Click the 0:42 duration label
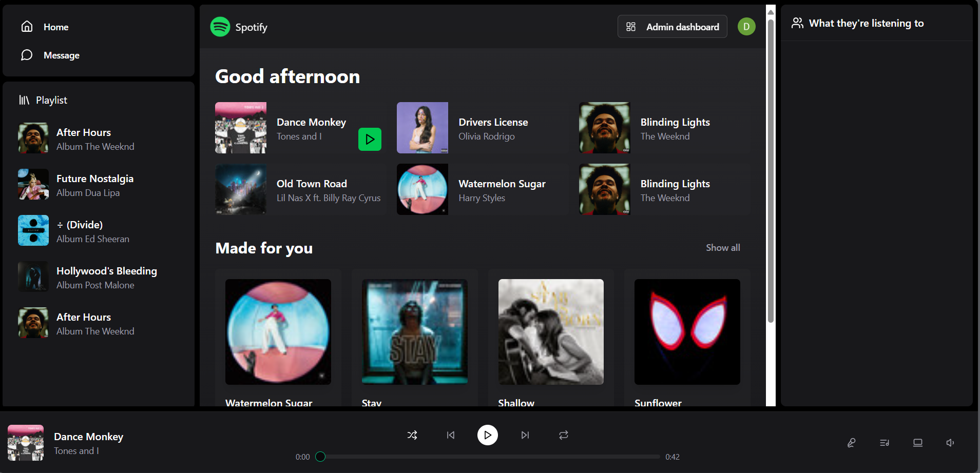This screenshot has height=473, width=980. 672,457
